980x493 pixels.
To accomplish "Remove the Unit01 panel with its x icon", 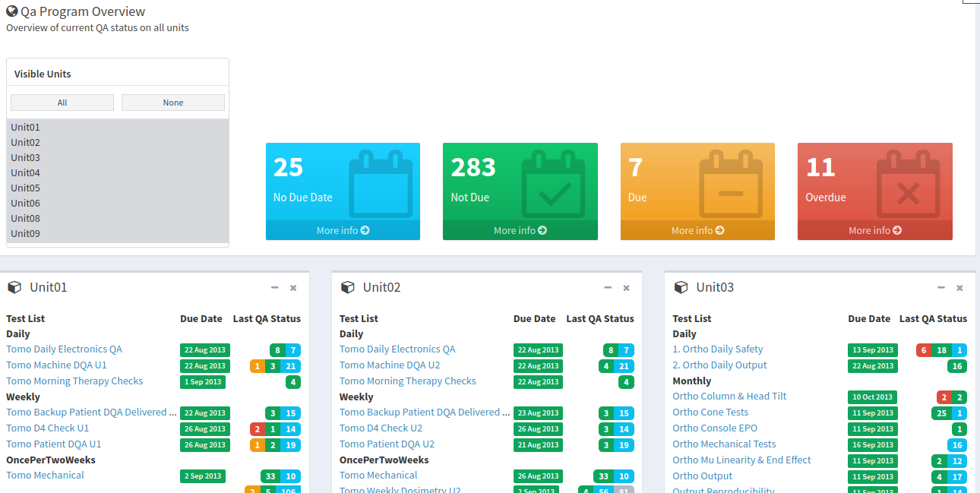I will click(x=293, y=288).
